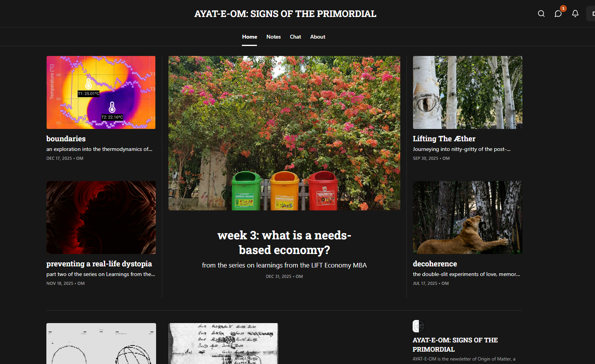The image size is (595, 364).
Task: Open the boundaries thermal image thumbnail
Action: 101,92
